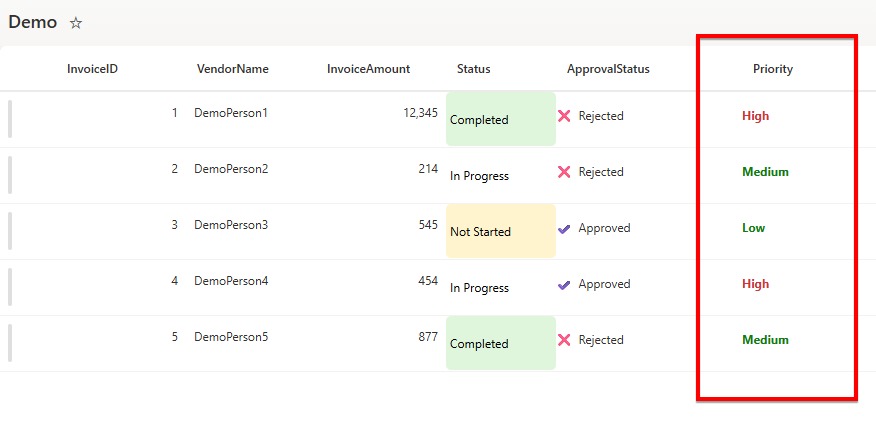Open the Priority column header options

pos(773,69)
